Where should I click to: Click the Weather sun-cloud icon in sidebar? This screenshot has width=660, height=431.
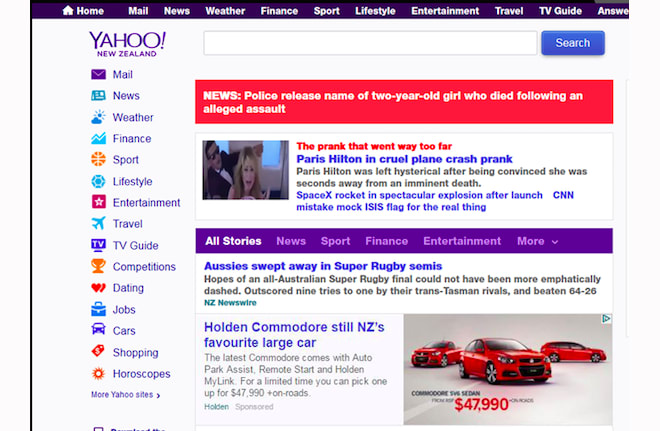(x=98, y=117)
